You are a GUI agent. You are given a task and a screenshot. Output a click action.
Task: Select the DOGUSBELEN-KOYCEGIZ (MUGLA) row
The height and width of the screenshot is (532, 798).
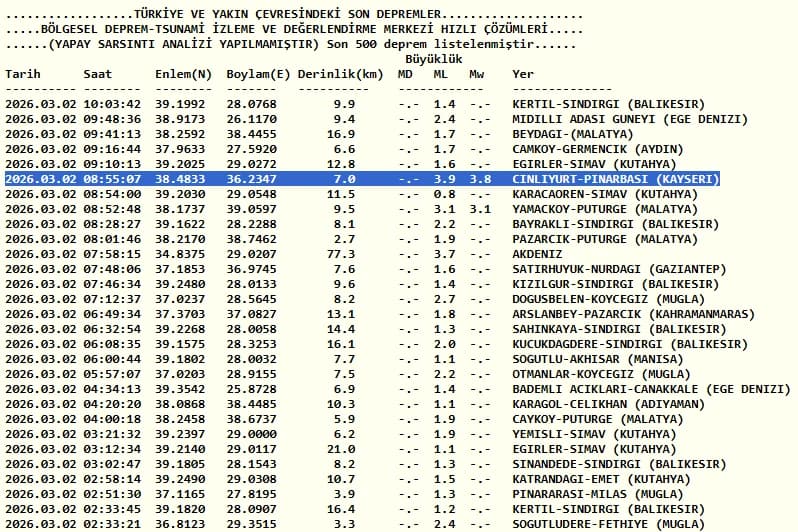tap(355, 299)
